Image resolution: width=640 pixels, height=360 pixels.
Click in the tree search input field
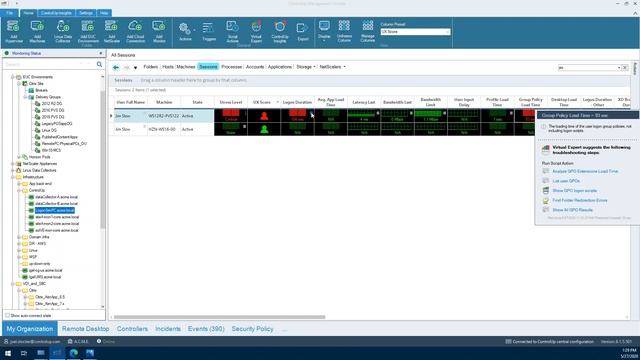coord(49,64)
